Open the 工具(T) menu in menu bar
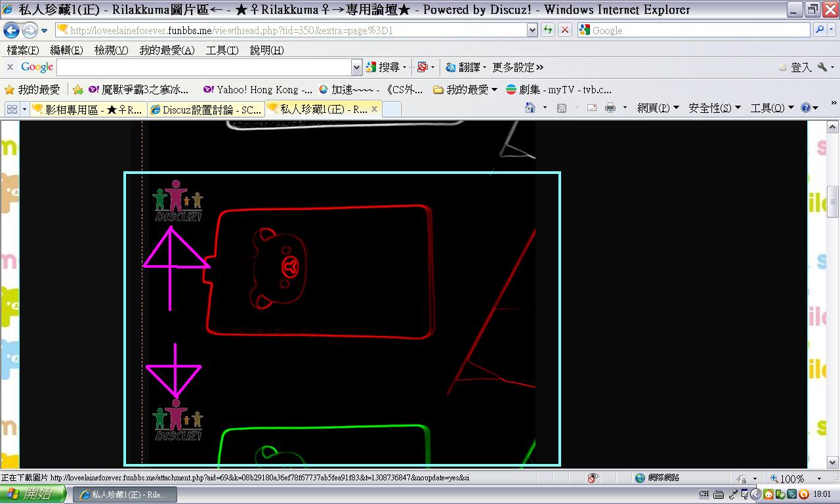Image resolution: width=840 pixels, height=504 pixels. pos(222,51)
